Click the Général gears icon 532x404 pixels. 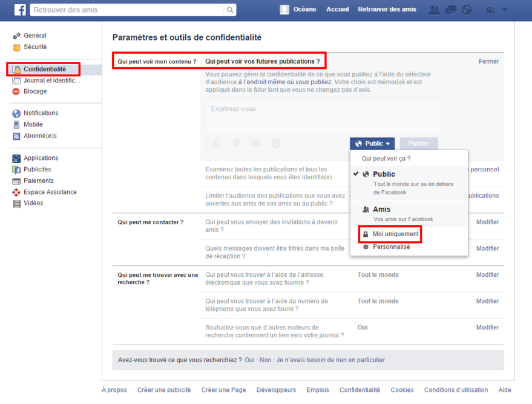16,36
